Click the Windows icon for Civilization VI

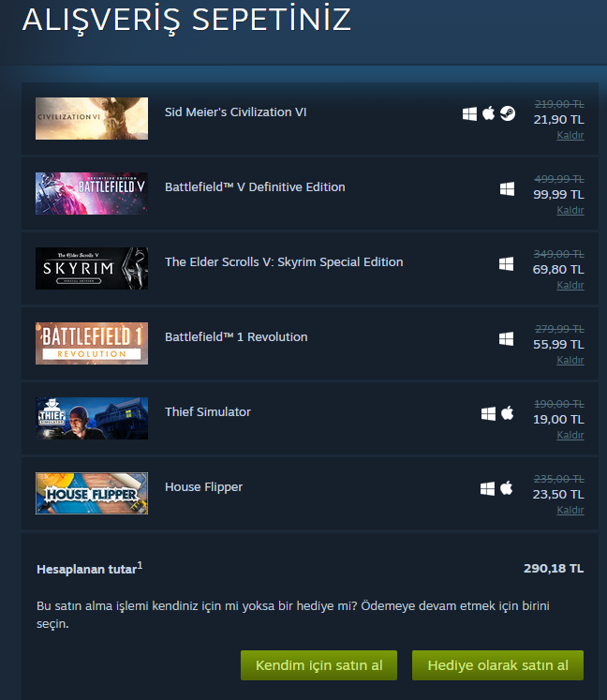[469, 113]
